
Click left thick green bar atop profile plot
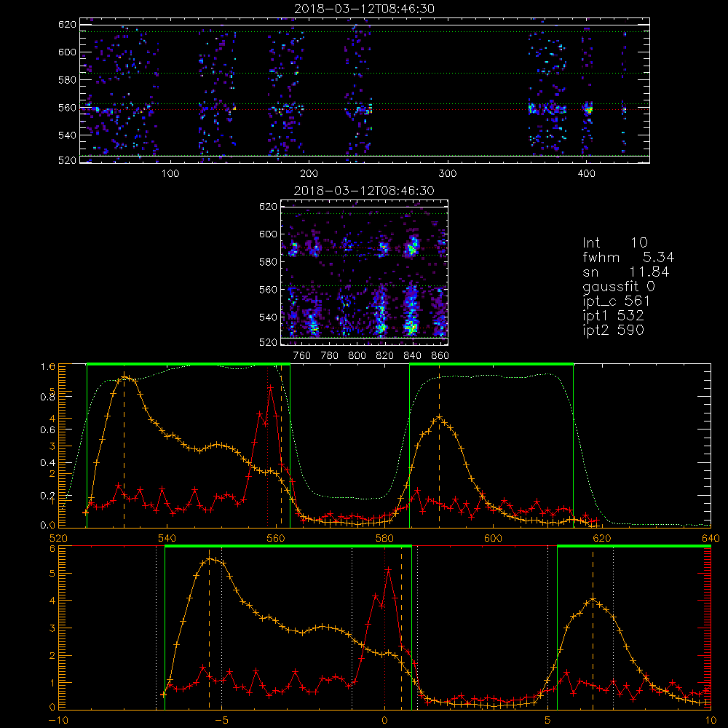tap(189, 365)
